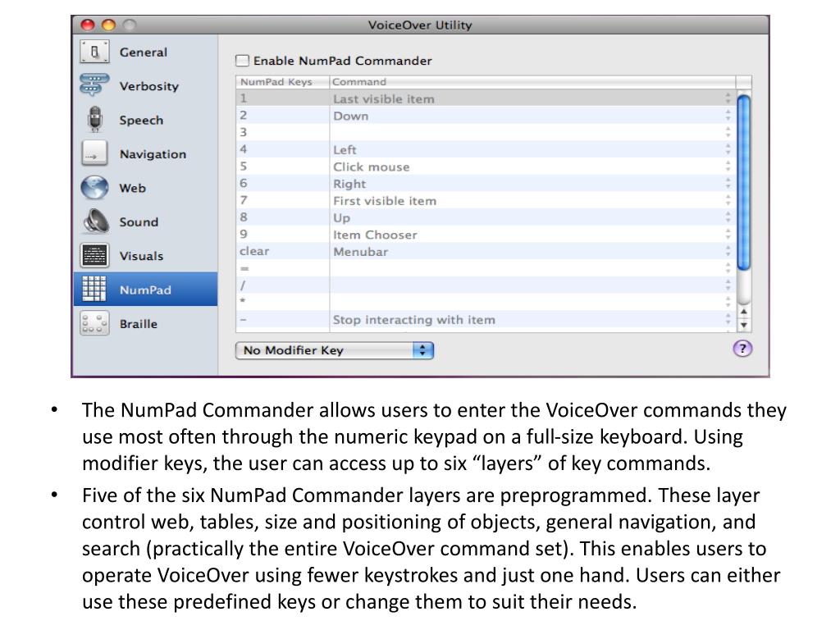Screen dimensions: 840x630
Task: Change command stepper for Menubar row
Action: 728,251
